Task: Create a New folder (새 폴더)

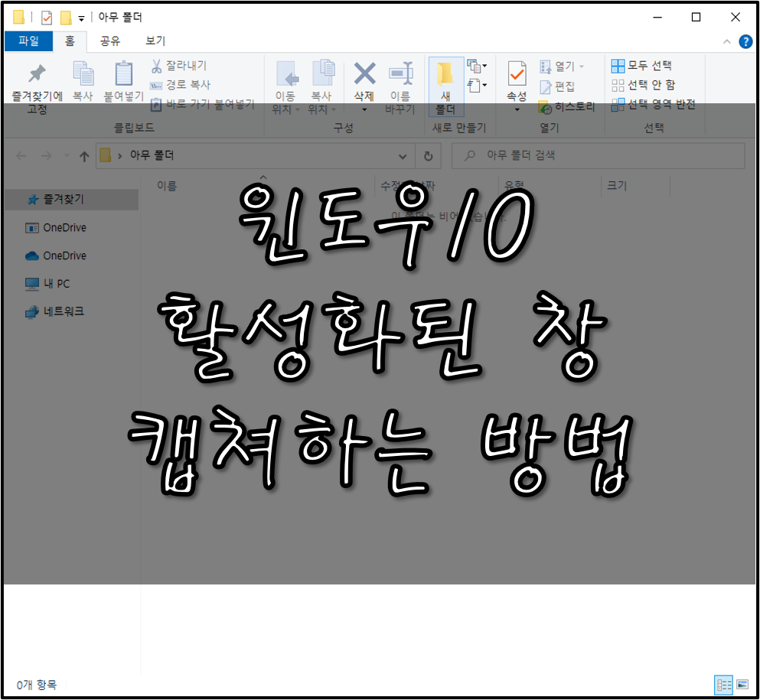Action: (446, 87)
